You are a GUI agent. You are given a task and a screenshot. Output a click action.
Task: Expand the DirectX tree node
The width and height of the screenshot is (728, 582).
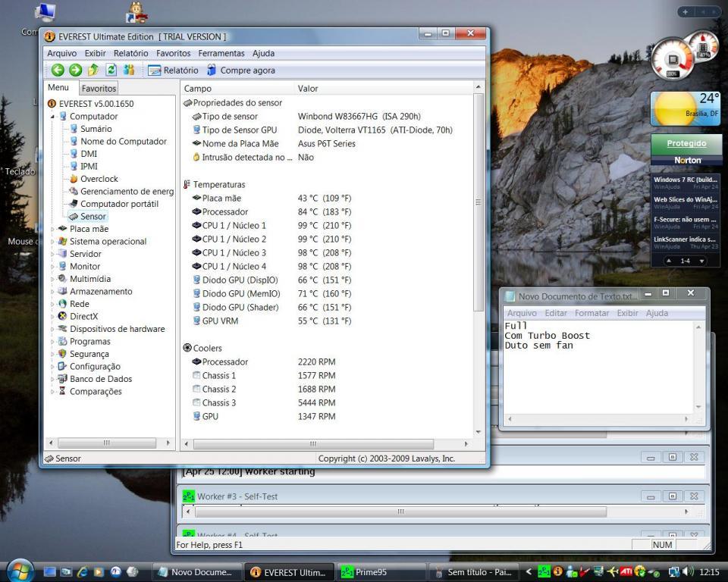[52, 317]
